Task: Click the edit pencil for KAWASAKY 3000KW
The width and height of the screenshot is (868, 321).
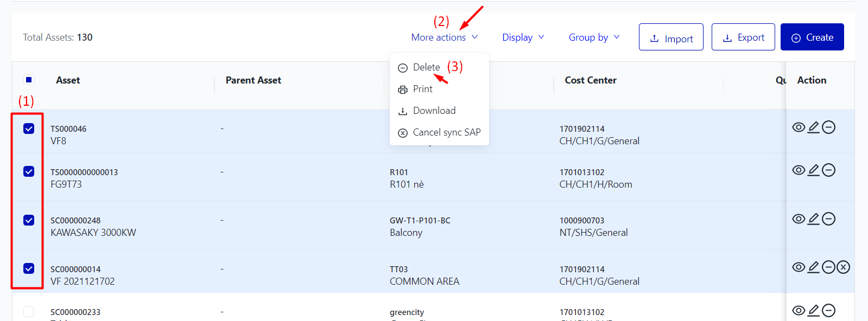Action: click(813, 219)
